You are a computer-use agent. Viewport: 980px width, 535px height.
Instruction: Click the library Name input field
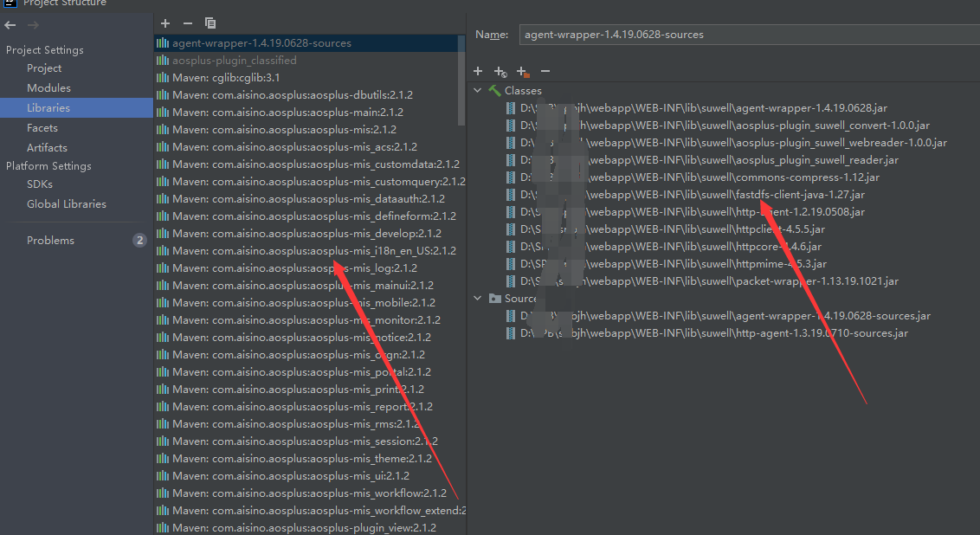click(750, 35)
